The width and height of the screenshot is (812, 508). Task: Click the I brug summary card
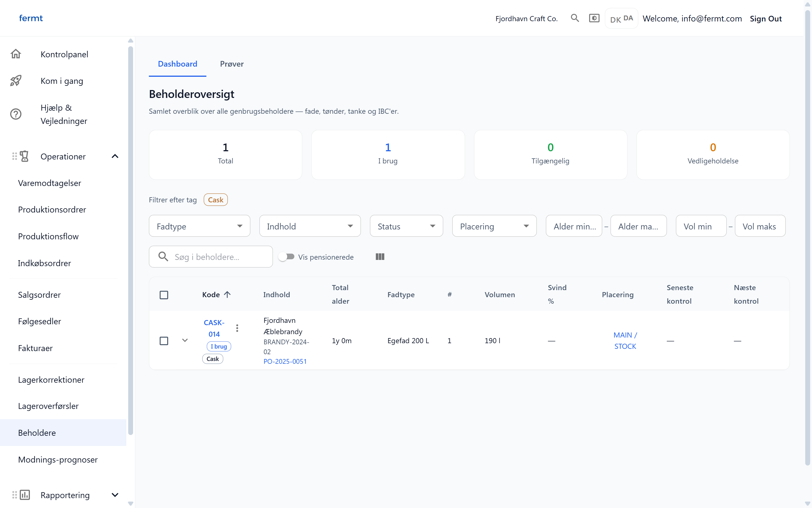point(388,155)
